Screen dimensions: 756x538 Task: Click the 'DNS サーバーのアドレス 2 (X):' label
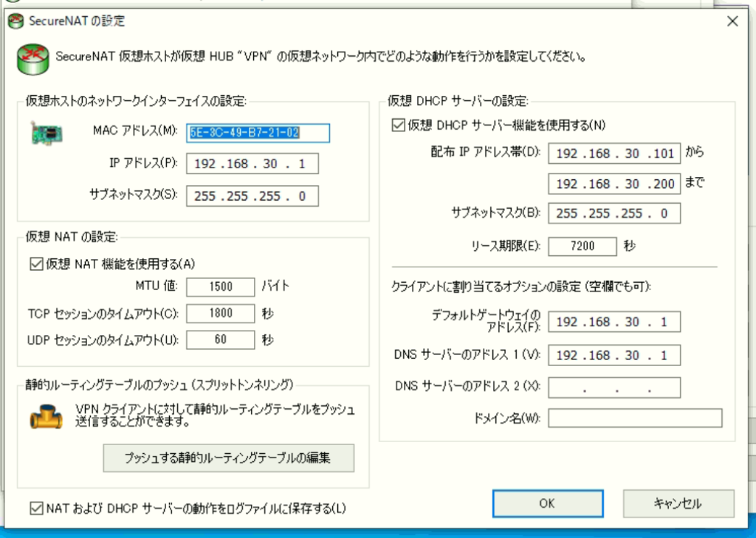467,386
